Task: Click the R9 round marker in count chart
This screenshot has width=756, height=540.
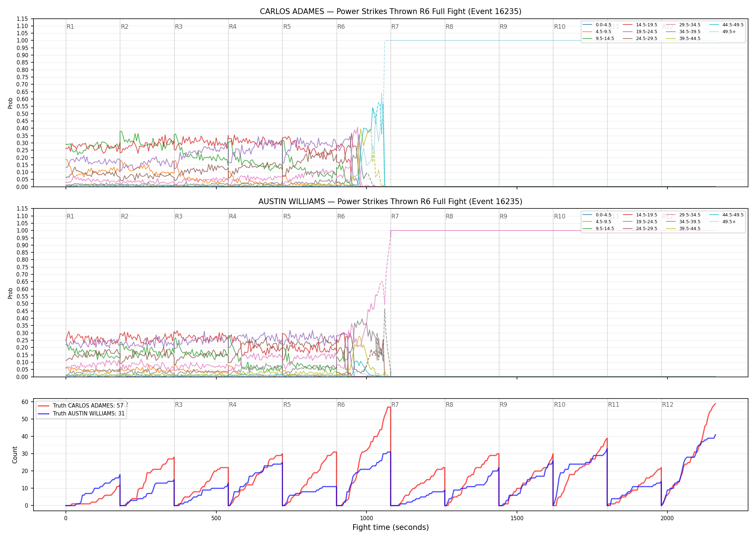Action: 503,405
